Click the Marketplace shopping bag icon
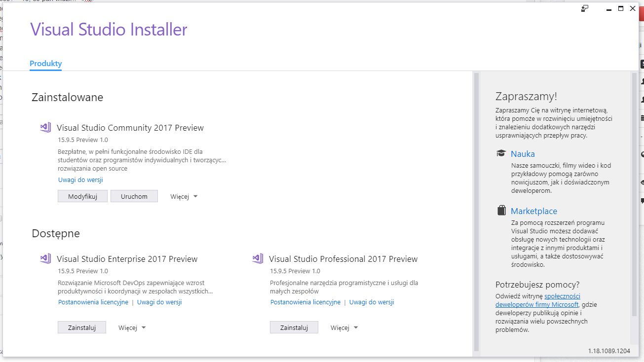Screen dimensions: 644x362 point(501,211)
